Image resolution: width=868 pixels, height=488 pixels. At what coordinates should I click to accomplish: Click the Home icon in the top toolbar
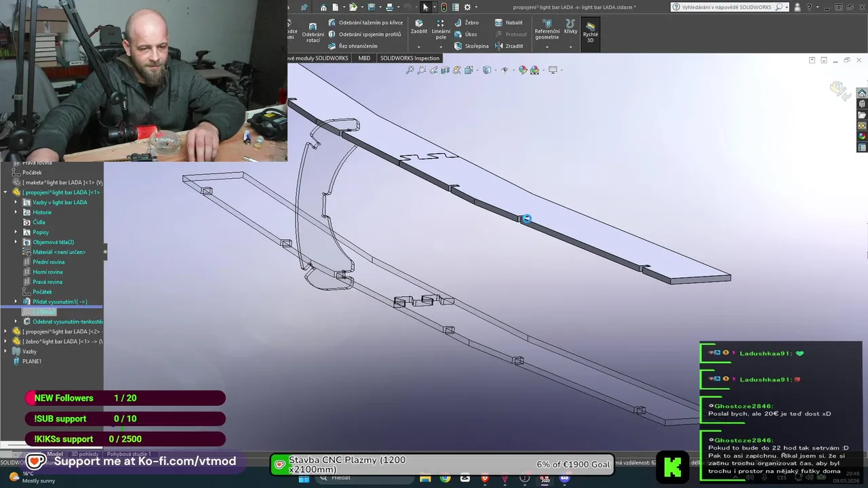[323, 7]
